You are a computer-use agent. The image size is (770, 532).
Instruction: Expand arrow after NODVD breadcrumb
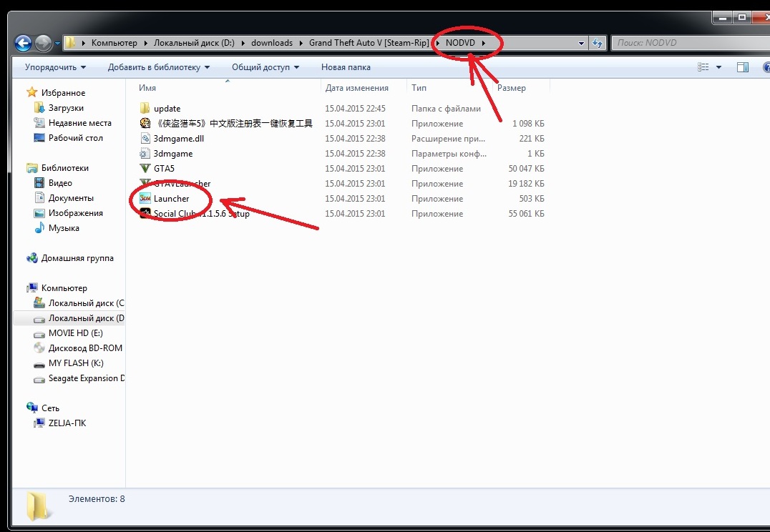tap(484, 43)
